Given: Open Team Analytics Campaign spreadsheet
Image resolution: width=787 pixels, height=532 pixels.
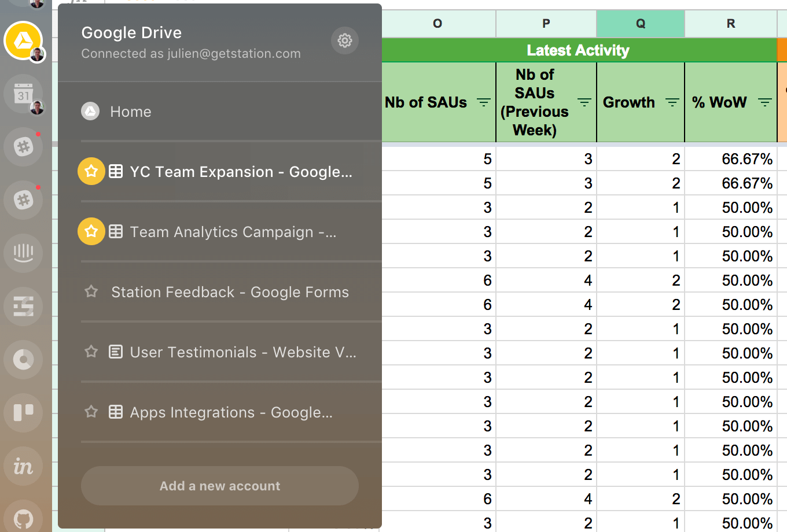Looking at the screenshot, I should coord(233,232).
